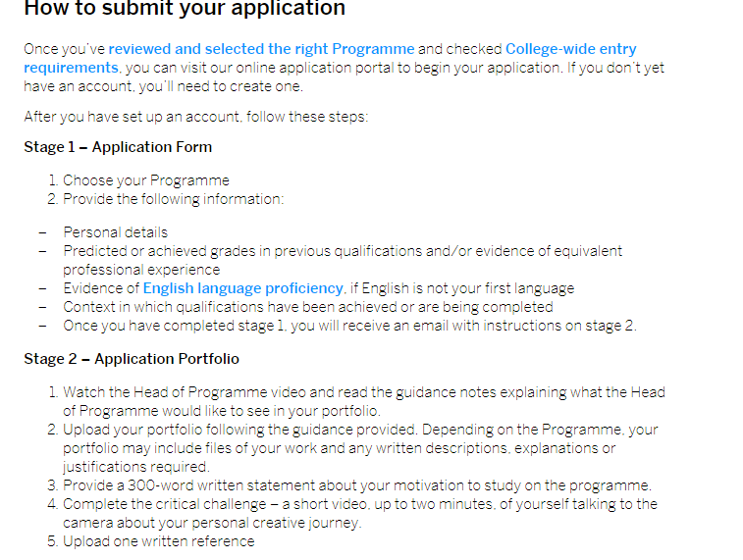Click the "Personal details" bullet text
Image resolution: width=743 pixels, height=560 pixels.
115,232
